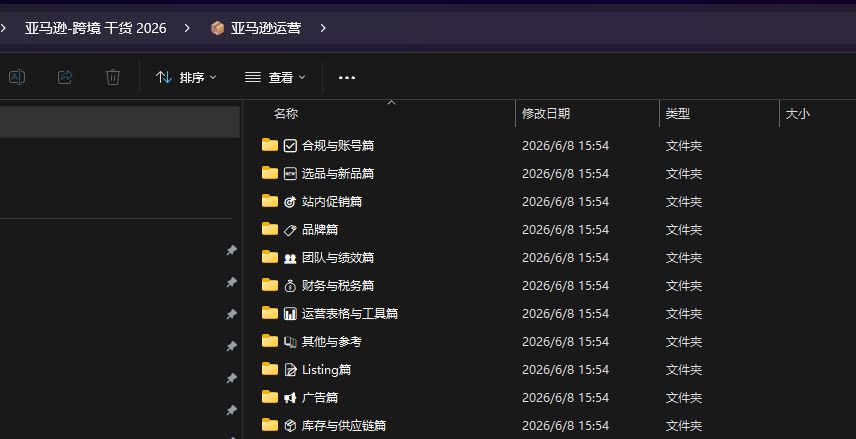Select the Listing篇 folder icon

(x=270, y=369)
